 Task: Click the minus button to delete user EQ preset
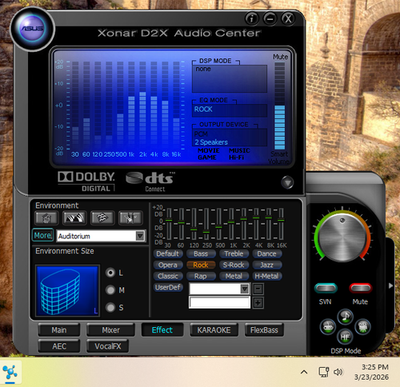[x=258, y=289]
